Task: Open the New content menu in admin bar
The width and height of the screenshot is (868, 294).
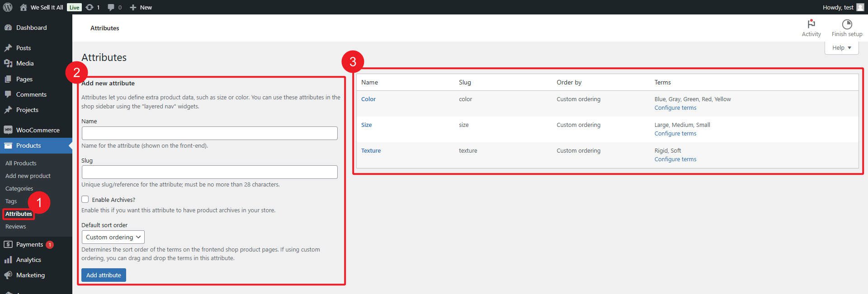Action: (141, 7)
